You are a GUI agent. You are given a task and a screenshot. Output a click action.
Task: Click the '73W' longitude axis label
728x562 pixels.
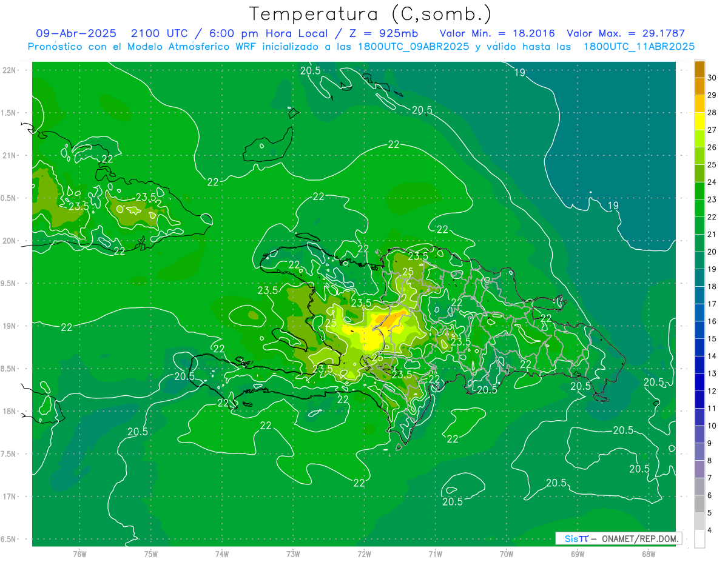tap(293, 554)
